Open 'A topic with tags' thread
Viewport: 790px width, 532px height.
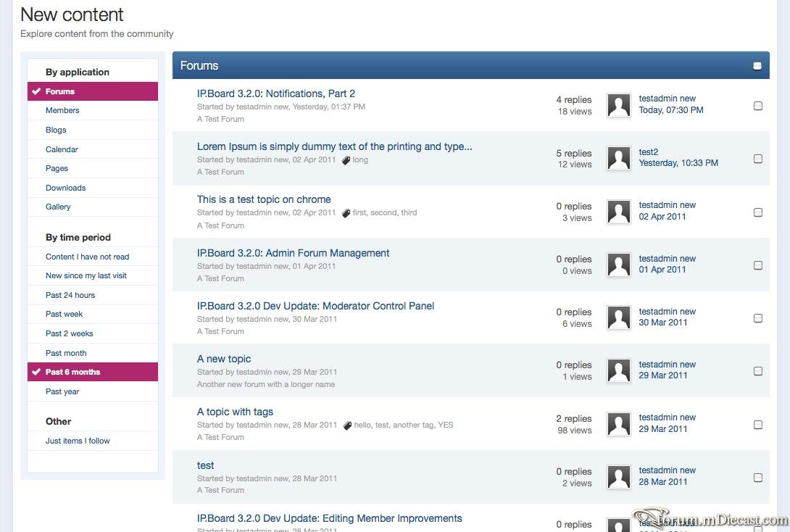click(235, 412)
